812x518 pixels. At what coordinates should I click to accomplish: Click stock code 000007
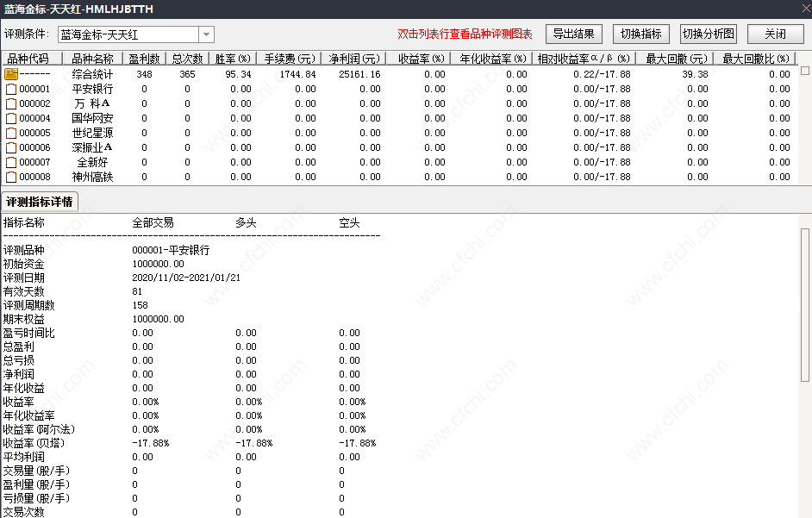click(x=34, y=162)
